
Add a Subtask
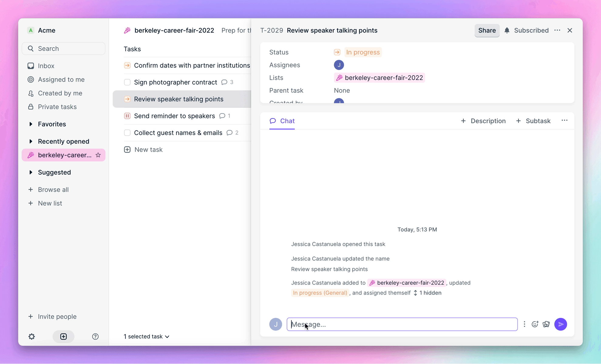tap(533, 121)
